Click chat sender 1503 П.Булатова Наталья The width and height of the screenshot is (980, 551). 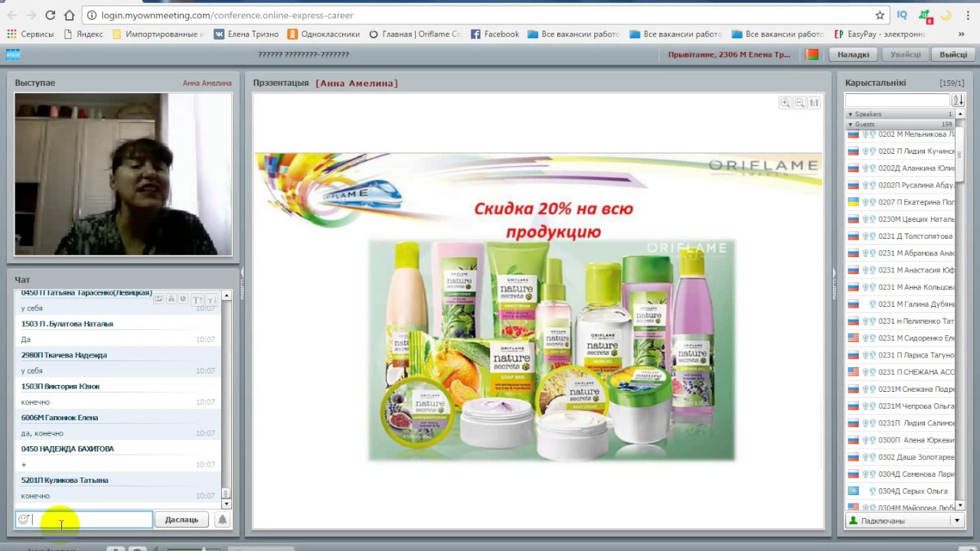pyautogui.click(x=67, y=324)
